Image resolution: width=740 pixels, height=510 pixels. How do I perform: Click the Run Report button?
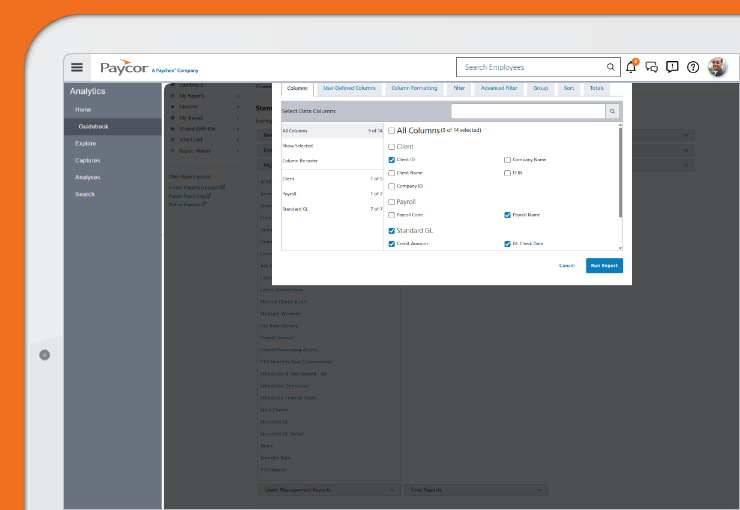(x=604, y=266)
